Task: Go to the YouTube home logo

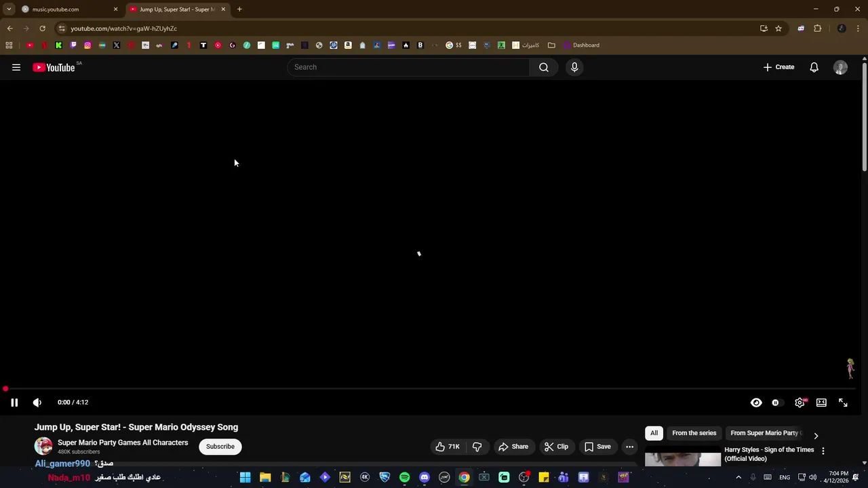Action: [54, 67]
